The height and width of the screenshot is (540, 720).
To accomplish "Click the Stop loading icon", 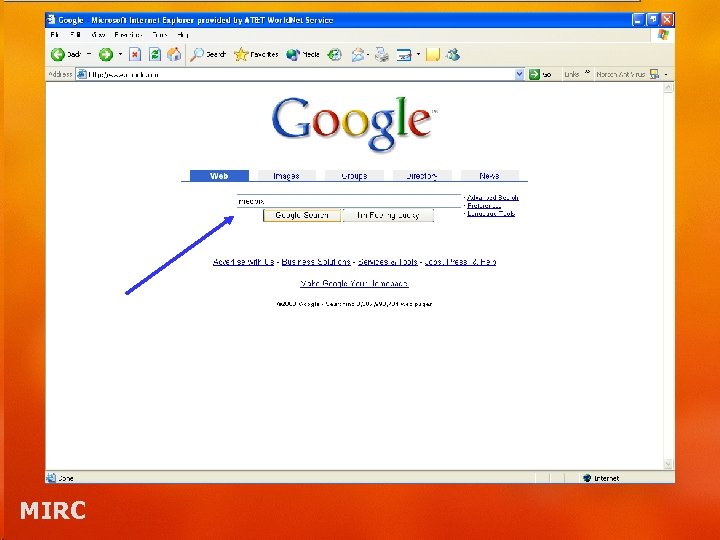I will tap(135, 55).
